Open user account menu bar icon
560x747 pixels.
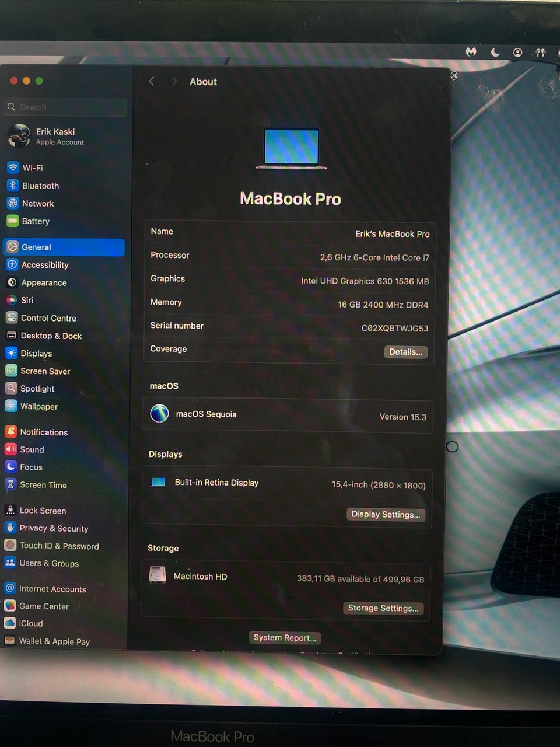point(517,52)
